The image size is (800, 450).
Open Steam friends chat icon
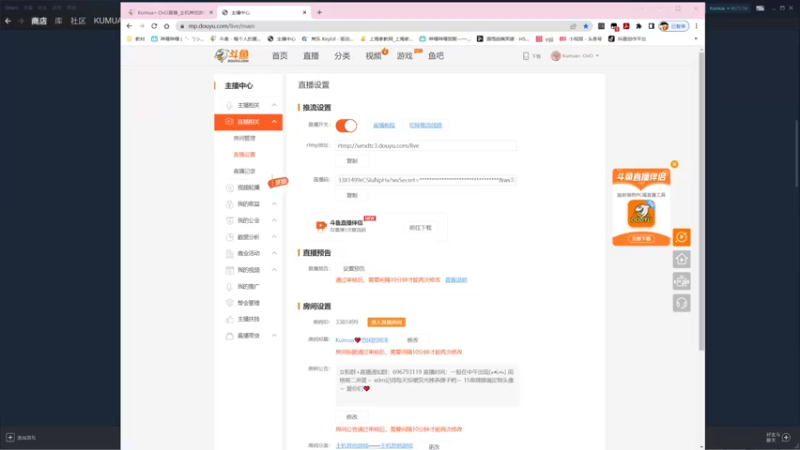tap(786, 437)
